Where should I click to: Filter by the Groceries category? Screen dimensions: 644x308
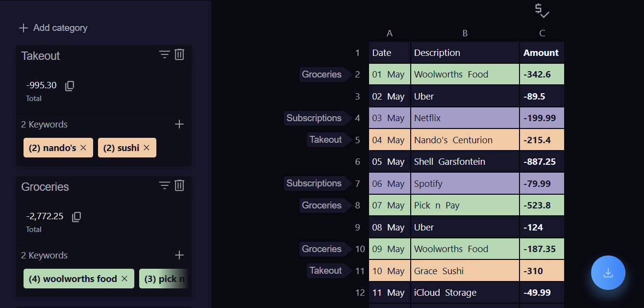(165, 185)
